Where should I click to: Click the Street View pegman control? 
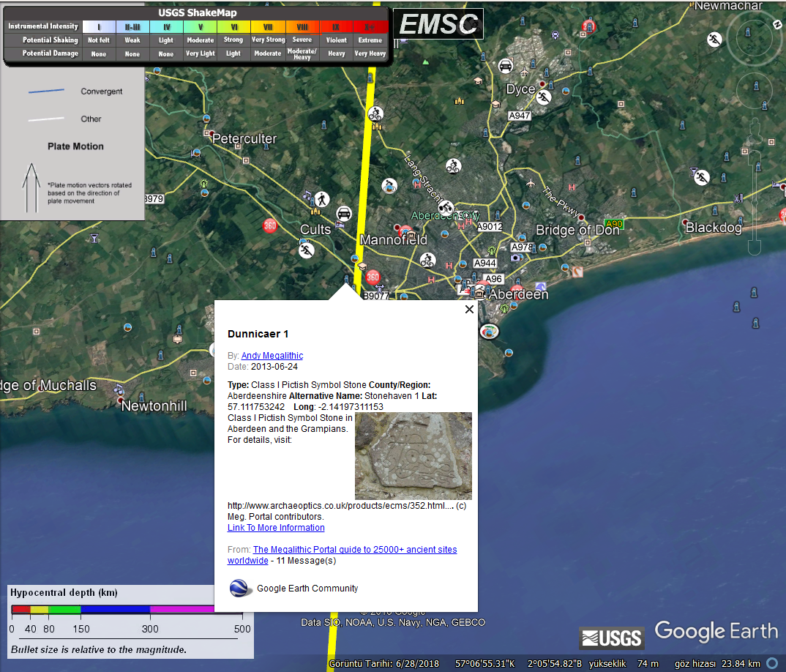tap(755, 131)
